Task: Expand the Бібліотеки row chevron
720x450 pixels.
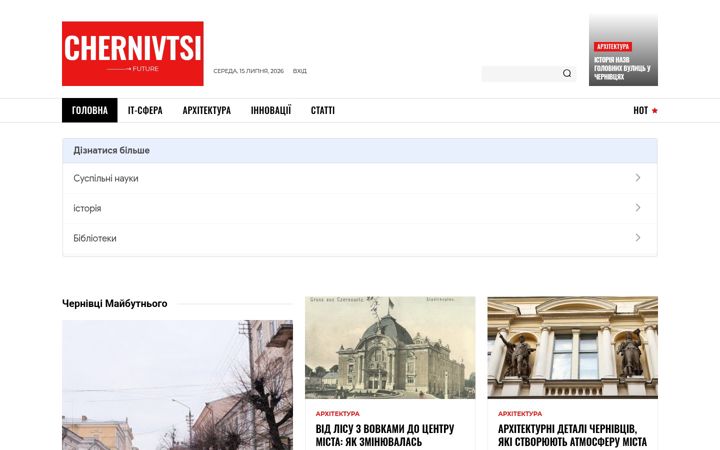Action: pyautogui.click(x=638, y=237)
